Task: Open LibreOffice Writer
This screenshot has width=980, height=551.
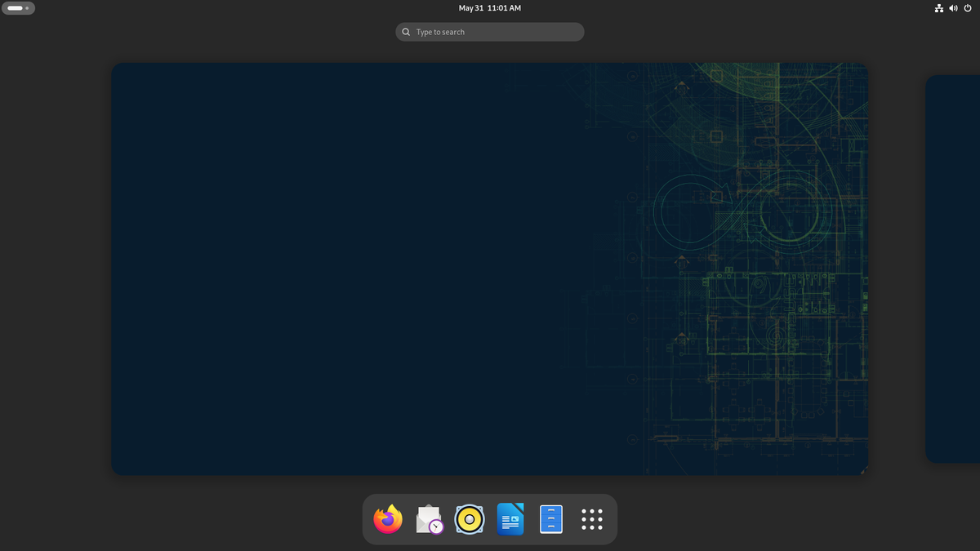Action: click(510, 518)
